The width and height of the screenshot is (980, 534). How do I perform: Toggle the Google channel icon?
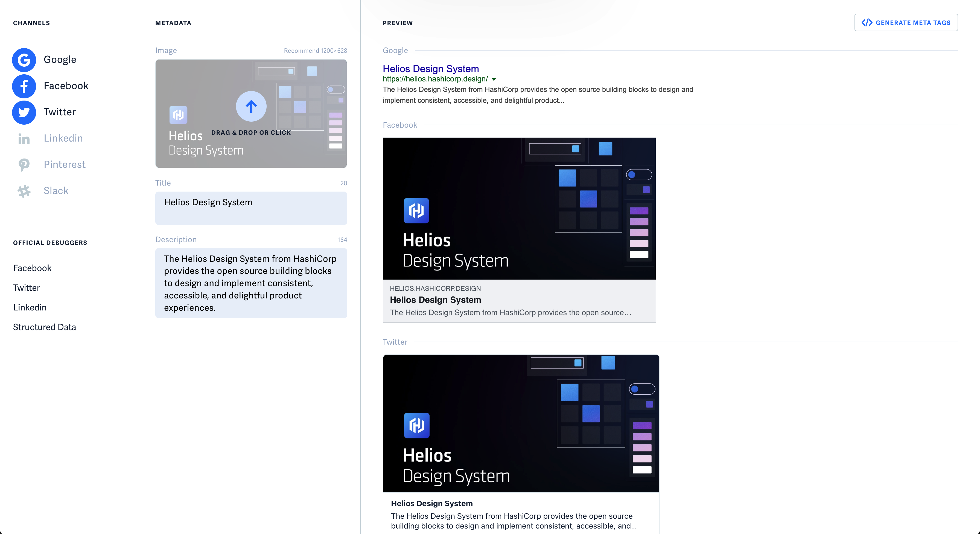pos(24,60)
